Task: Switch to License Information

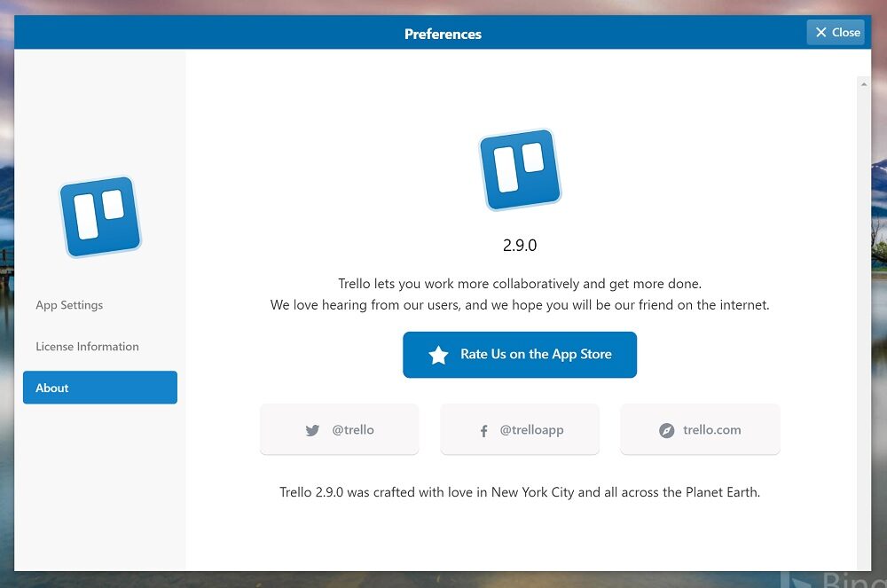Action: [86, 347]
